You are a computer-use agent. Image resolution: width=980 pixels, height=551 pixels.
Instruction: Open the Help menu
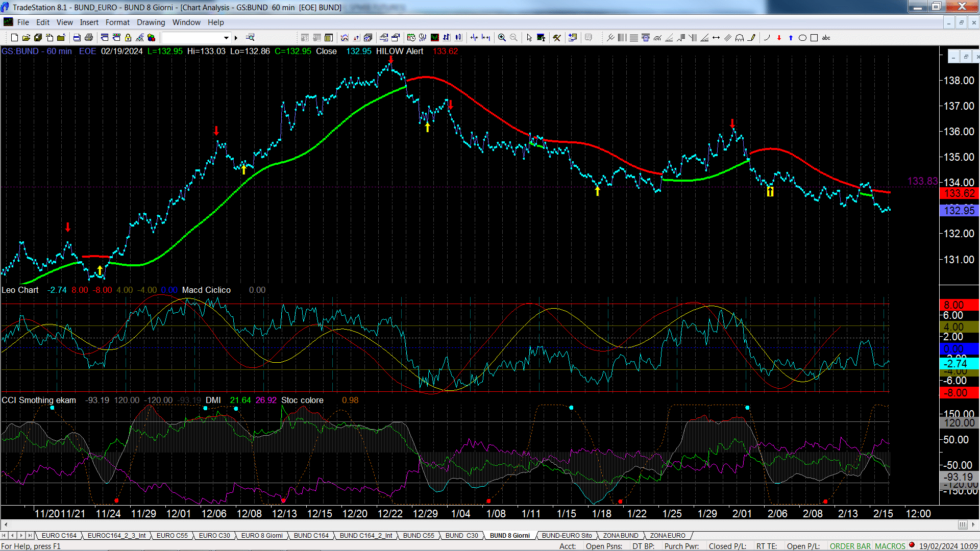click(x=216, y=22)
